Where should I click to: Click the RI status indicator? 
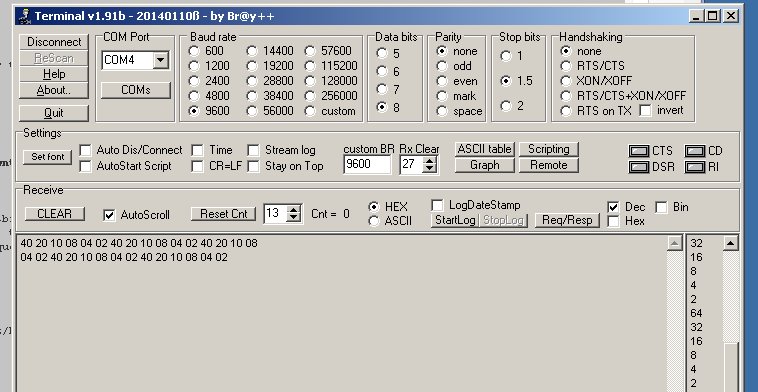coord(695,167)
